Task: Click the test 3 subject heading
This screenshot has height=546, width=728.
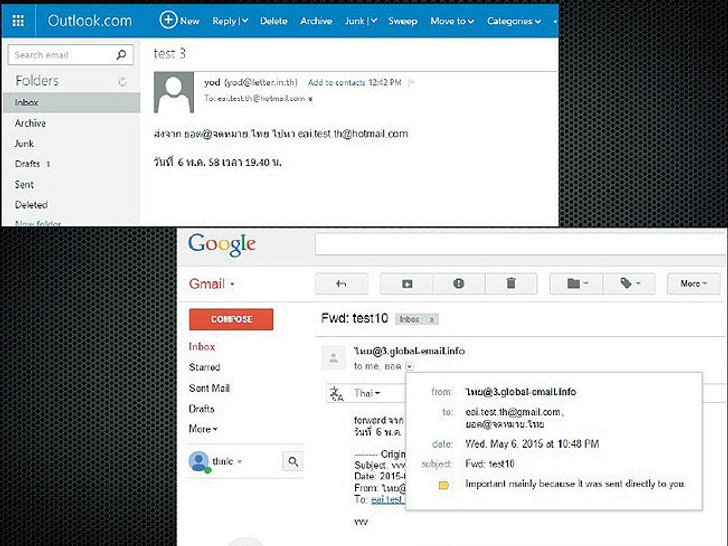Action: coord(169,54)
